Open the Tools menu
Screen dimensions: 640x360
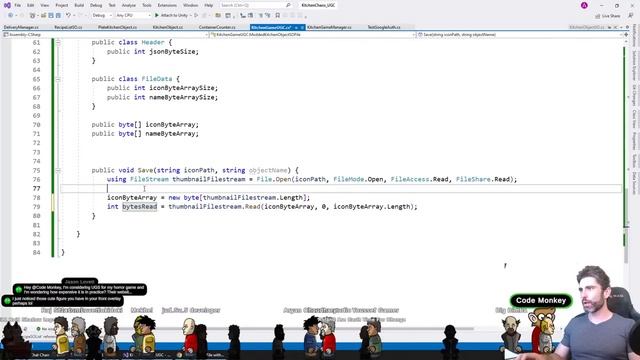[x=147, y=5]
